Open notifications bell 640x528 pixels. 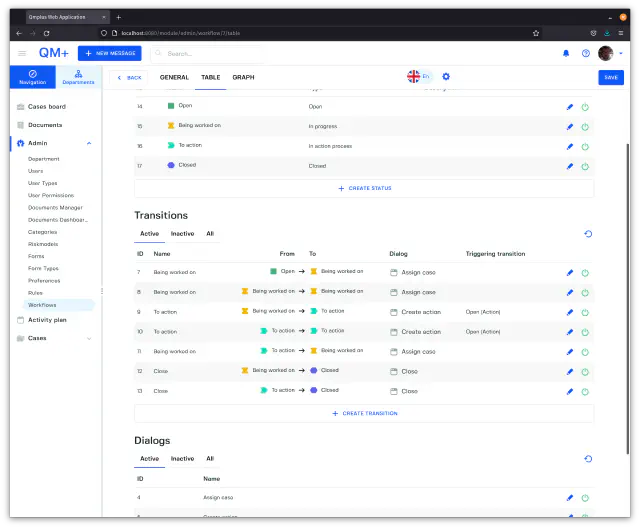(x=566, y=53)
